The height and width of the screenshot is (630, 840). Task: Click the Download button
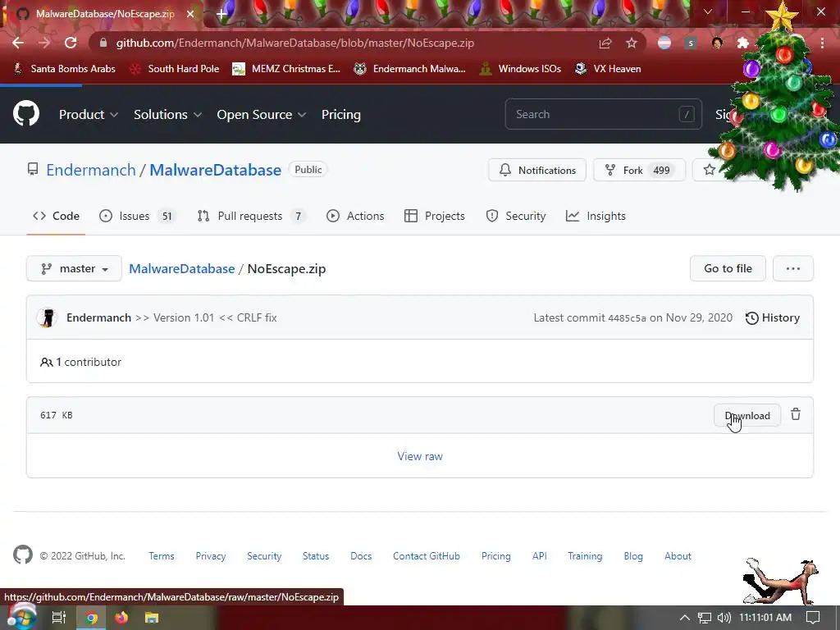pos(747,416)
